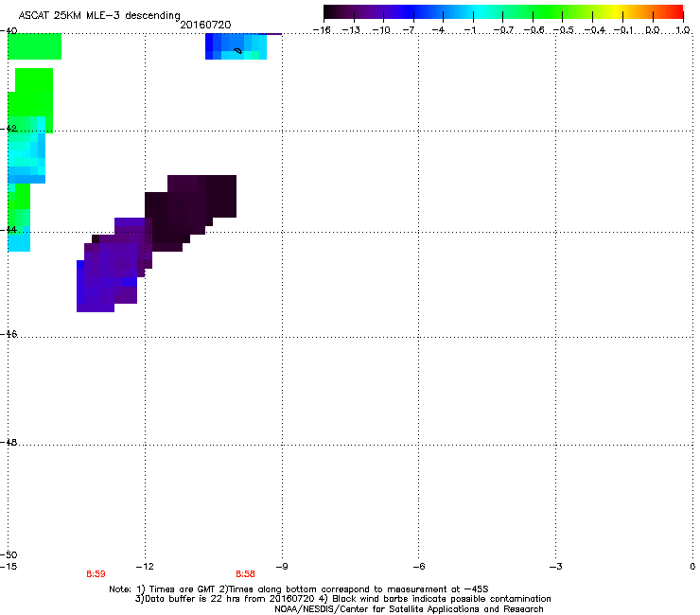700x615 pixels.
Task: Click the NOAA/NESDIS credit line
Action: coord(409,608)
